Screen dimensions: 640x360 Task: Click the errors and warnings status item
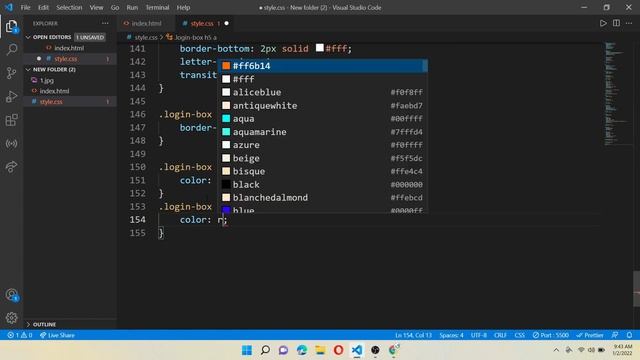(x=20, y=335)
